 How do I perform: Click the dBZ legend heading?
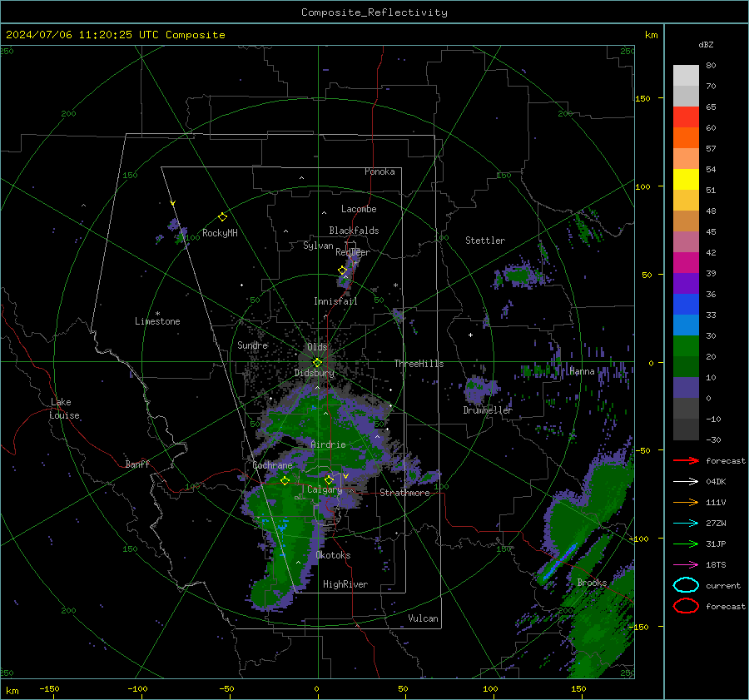[x=706, y=45]
